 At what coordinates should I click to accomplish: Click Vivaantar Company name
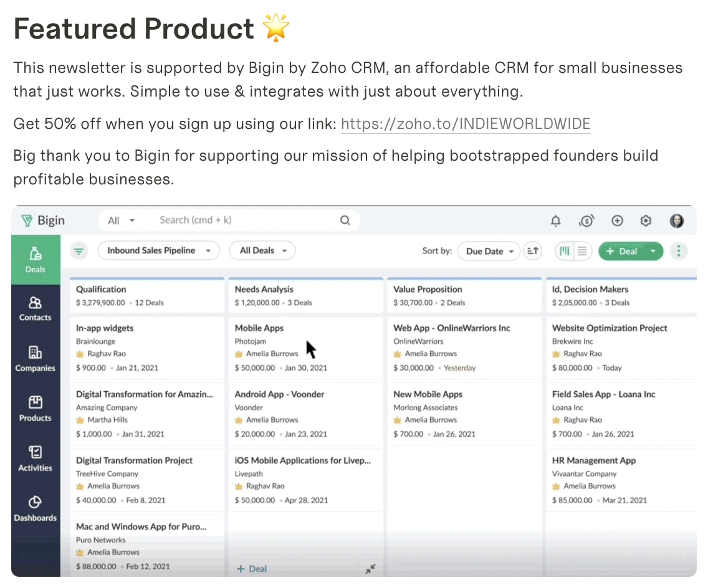click(x=585, y=474)
